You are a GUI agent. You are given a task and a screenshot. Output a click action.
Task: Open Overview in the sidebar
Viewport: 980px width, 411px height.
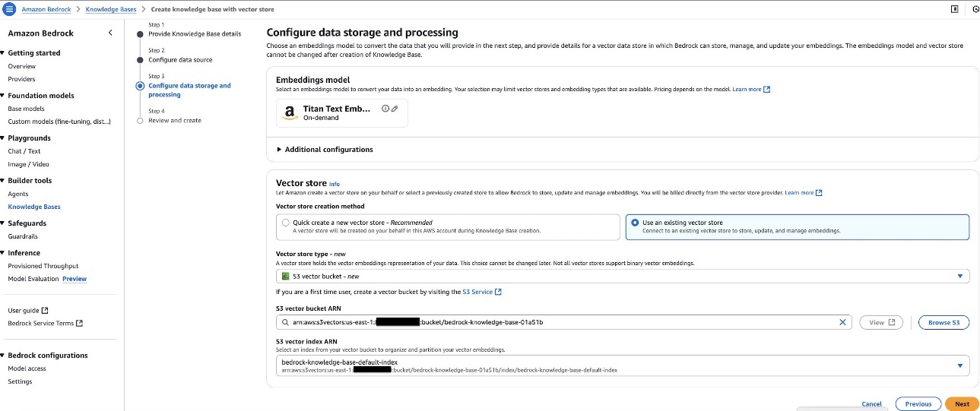pos(21,67)
